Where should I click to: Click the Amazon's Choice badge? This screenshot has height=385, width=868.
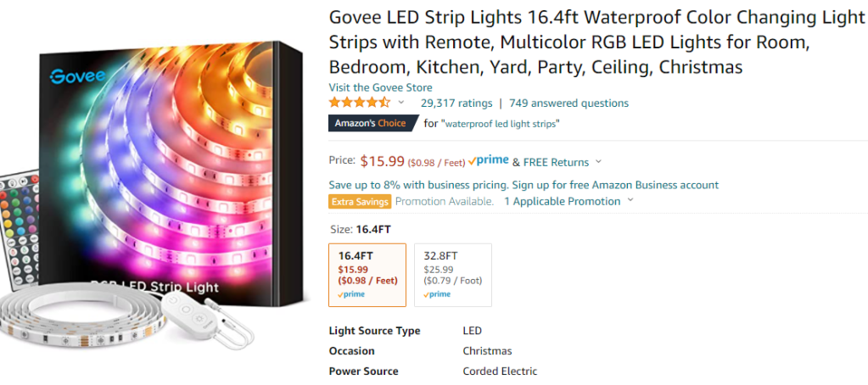(x=371, y=124)
